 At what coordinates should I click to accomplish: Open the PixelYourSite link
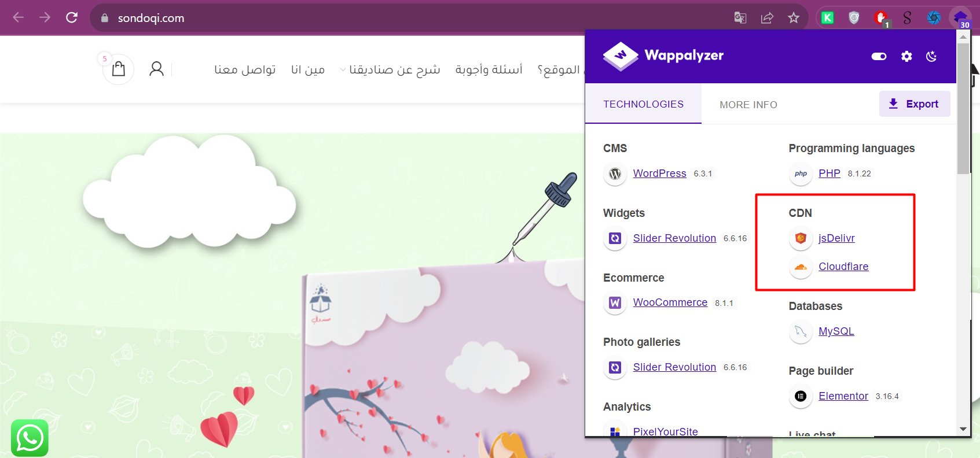[x=666, y=431]
